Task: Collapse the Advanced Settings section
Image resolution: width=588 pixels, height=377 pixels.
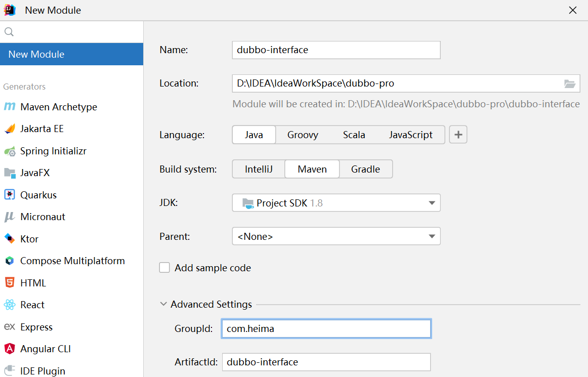Action: pos(163,304)
